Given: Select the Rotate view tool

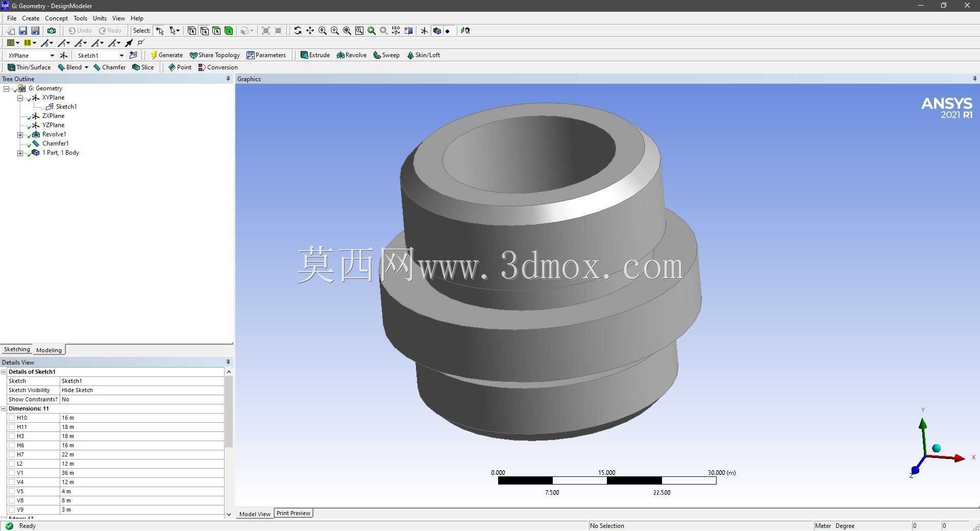Looking at the screenshot, I should [298, 31].
